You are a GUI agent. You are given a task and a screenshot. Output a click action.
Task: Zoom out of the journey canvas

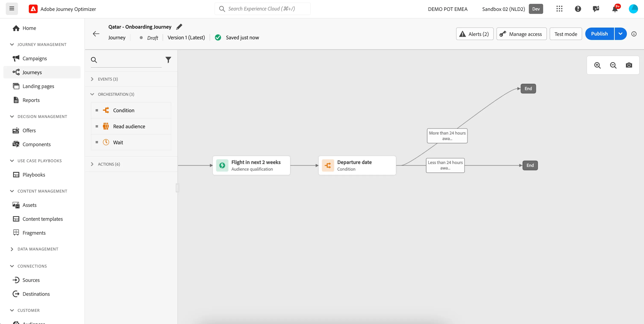613,65
